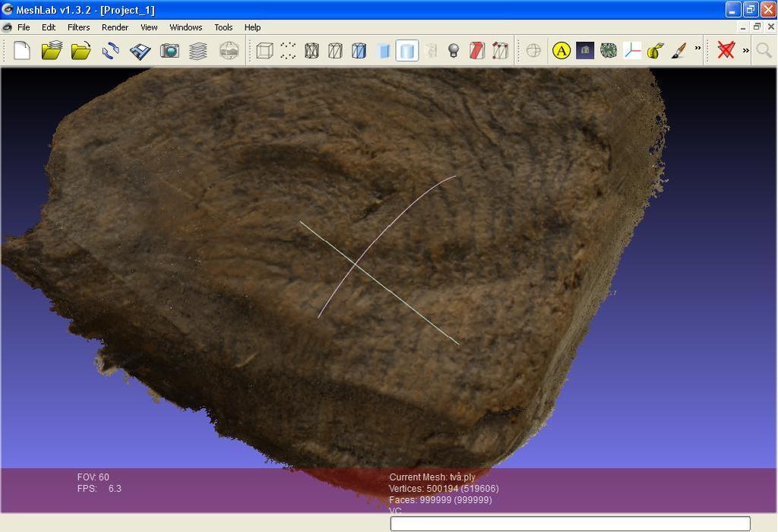Take a snapshot with the camera icon
778x532 pixels.
click(169, 51)
